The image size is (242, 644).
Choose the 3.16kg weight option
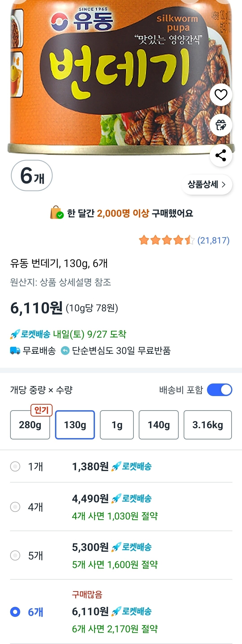click(207, 425)
